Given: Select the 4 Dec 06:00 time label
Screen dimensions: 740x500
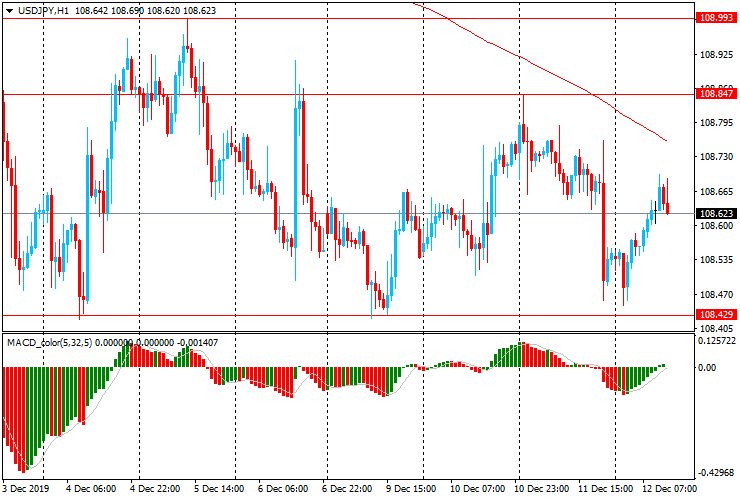Looking at the screenshot, I should point(92,491).
